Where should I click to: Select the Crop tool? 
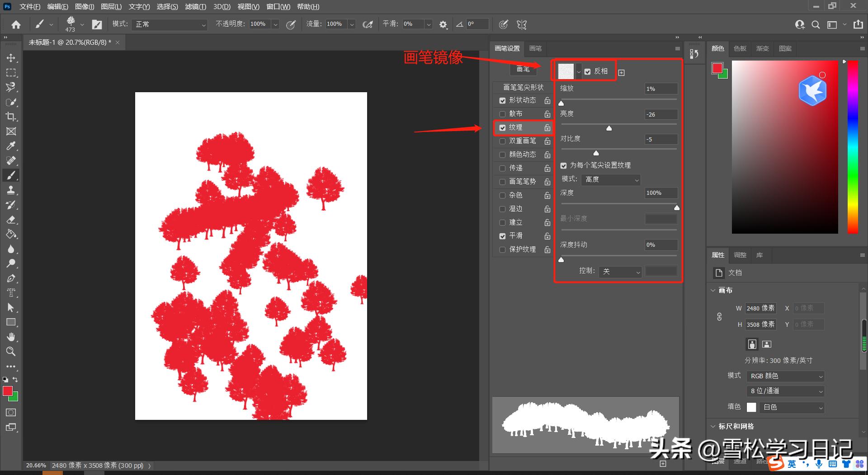click(11, 117)
